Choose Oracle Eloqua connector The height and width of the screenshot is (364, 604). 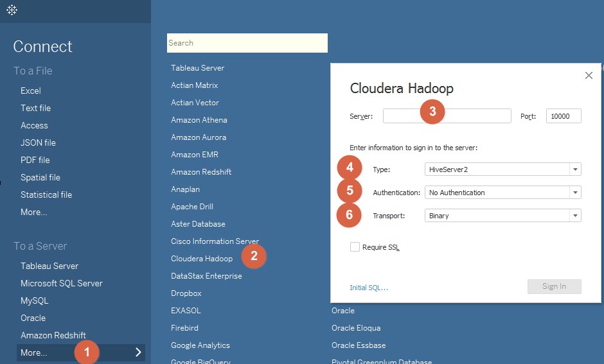point(356,328)
